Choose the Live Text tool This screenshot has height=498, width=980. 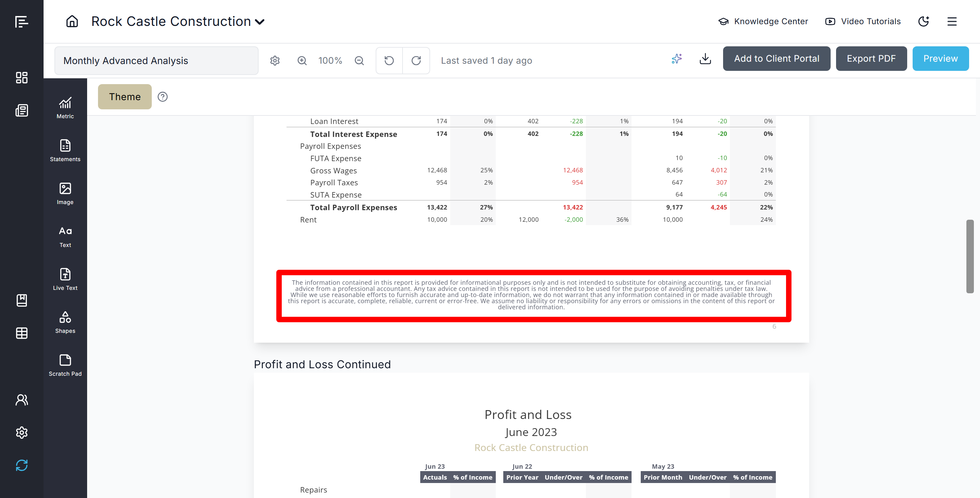(65, 279)
